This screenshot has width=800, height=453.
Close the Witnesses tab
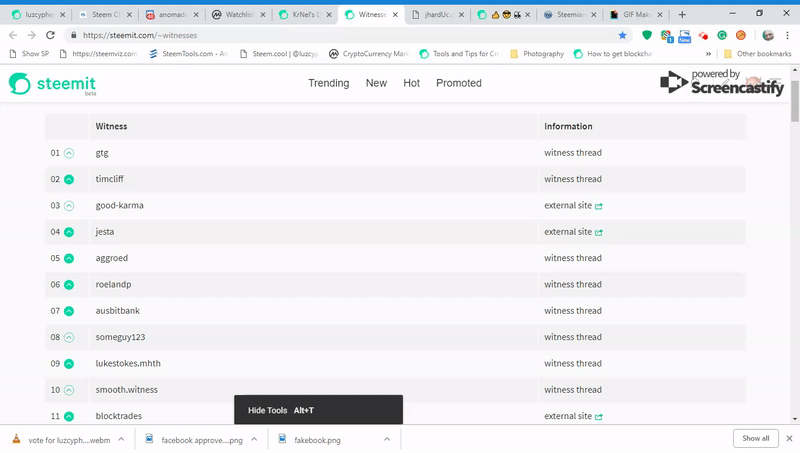click(395, 15)
